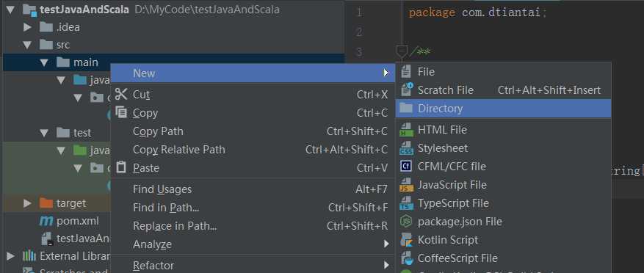Click the TypeScript File icon

(406, 203)
